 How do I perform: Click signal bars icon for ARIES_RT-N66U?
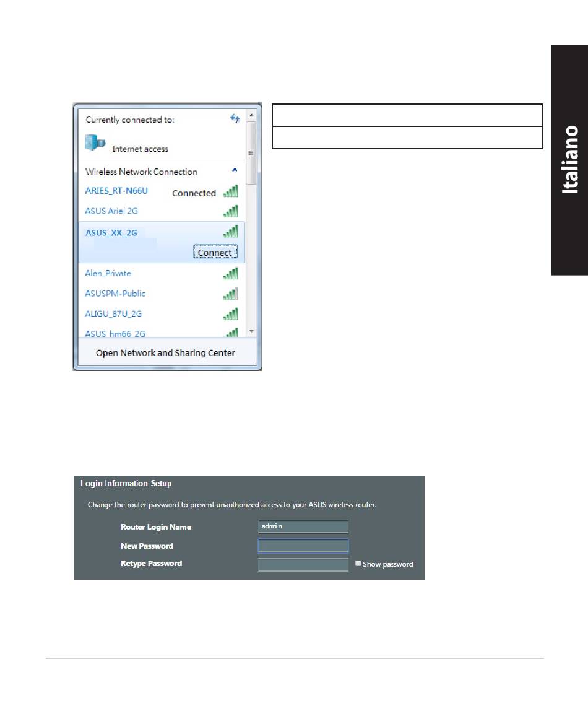point(230,191)
